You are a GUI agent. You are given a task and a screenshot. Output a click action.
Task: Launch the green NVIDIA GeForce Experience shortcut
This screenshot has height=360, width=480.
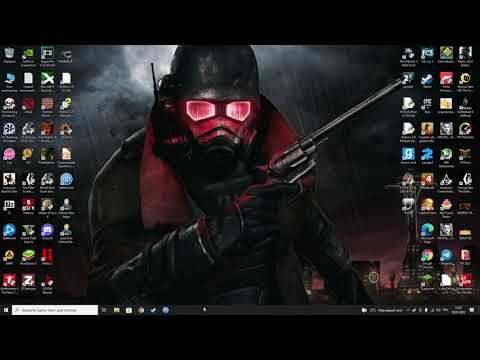coord(28,56)
